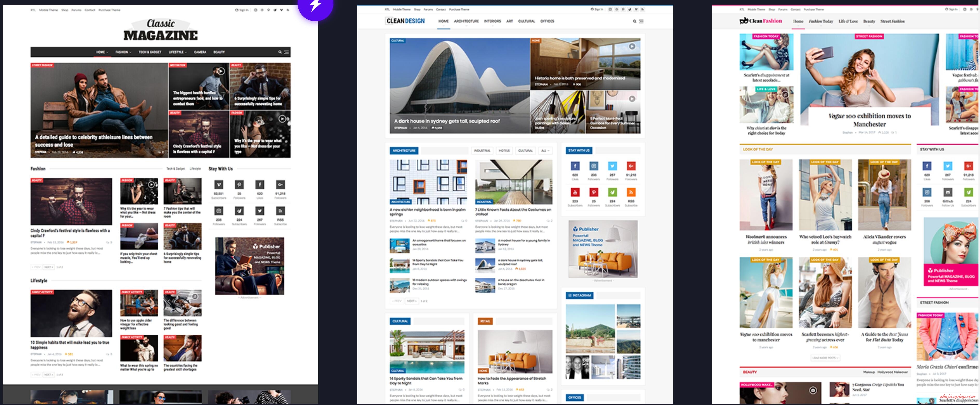Open CULTURAL in Clean Design menu
Viewport: 980px width, 405px height.
coord(526,21)
